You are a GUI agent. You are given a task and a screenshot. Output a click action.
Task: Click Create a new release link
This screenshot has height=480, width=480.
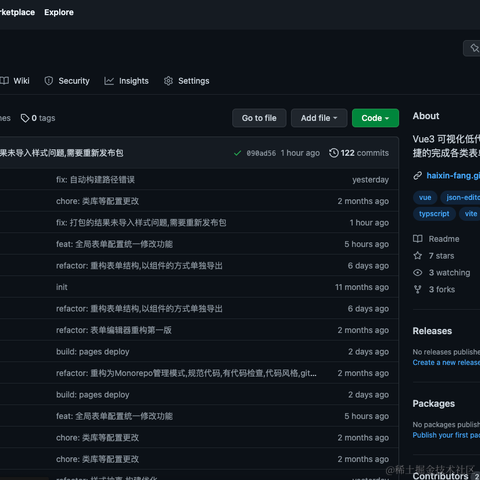[x=446, y=362]
